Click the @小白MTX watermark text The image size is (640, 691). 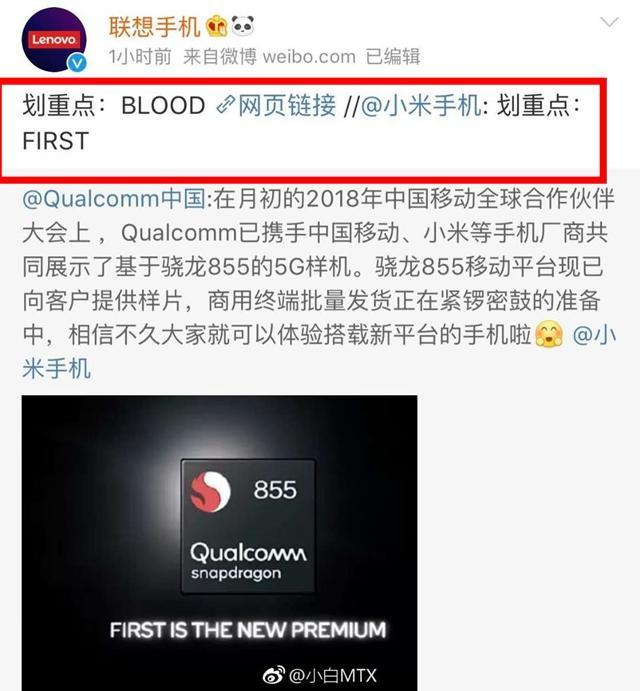click(333, 676)
